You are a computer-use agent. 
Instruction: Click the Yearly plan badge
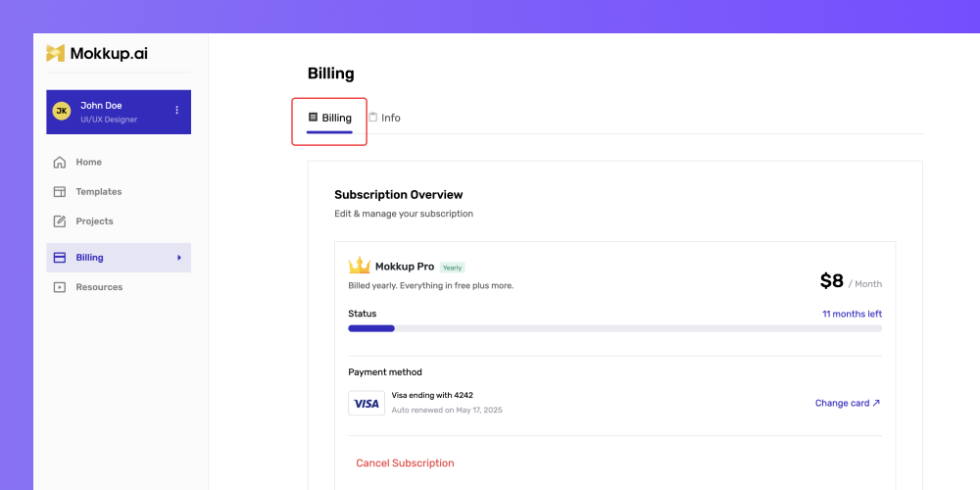pyautogui.click(x=452, y=268)
